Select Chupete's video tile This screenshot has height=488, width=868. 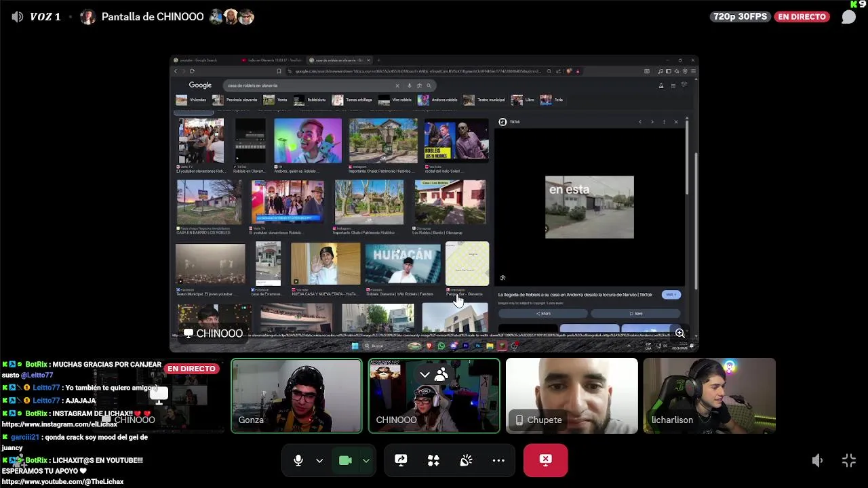(x=572, y=396)
